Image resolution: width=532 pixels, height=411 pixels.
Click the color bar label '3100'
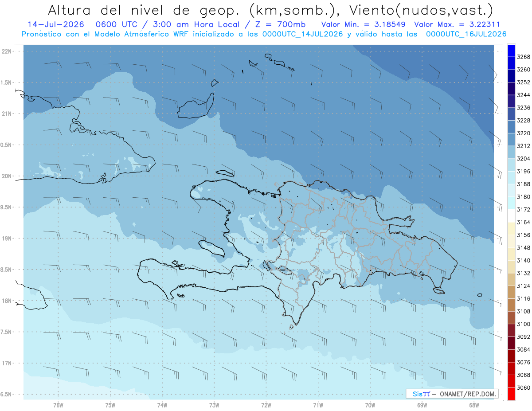523,324
